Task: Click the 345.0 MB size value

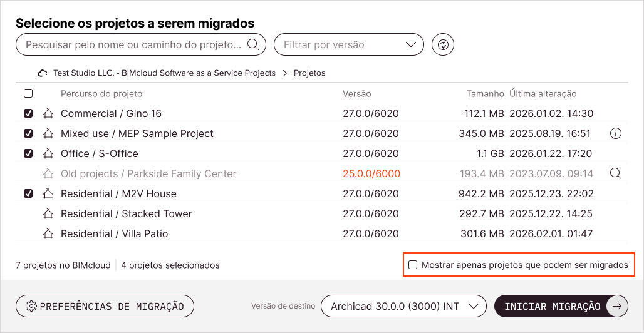Action: click(482, 133)
